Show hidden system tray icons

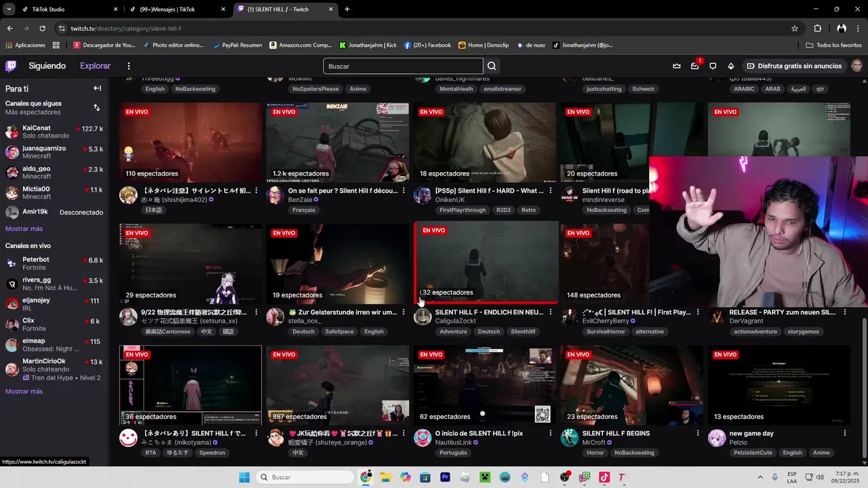tap(759, 477)
